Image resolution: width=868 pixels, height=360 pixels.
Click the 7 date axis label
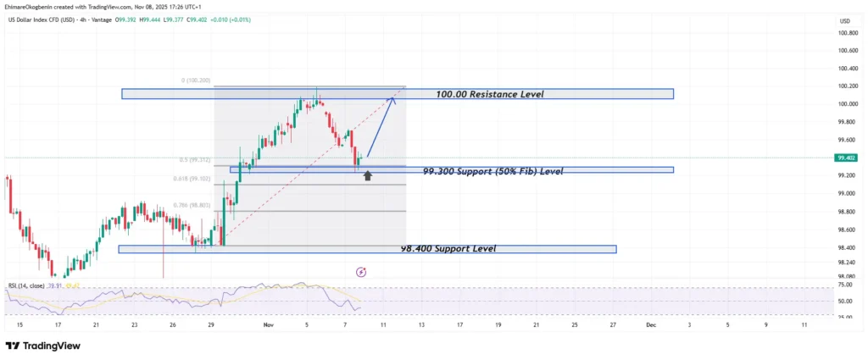[345, 325]
